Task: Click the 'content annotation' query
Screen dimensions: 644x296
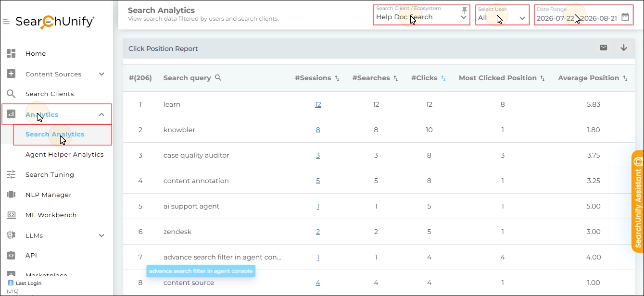Action: [x=196, y=181]
